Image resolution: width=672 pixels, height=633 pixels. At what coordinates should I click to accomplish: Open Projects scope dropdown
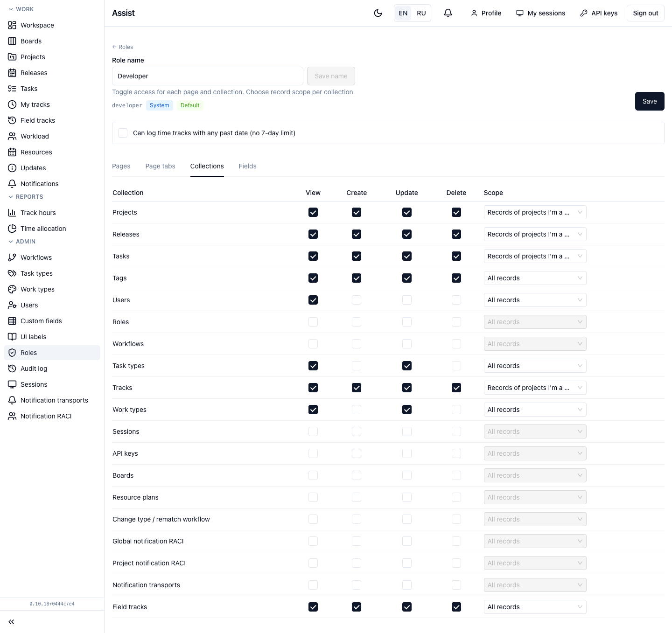coord(535,212)
